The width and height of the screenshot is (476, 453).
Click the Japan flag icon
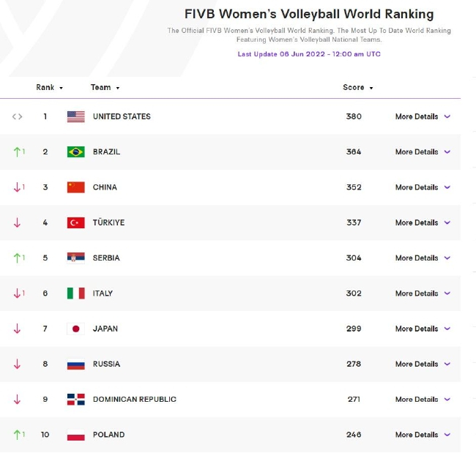click(x=76, y=329)
